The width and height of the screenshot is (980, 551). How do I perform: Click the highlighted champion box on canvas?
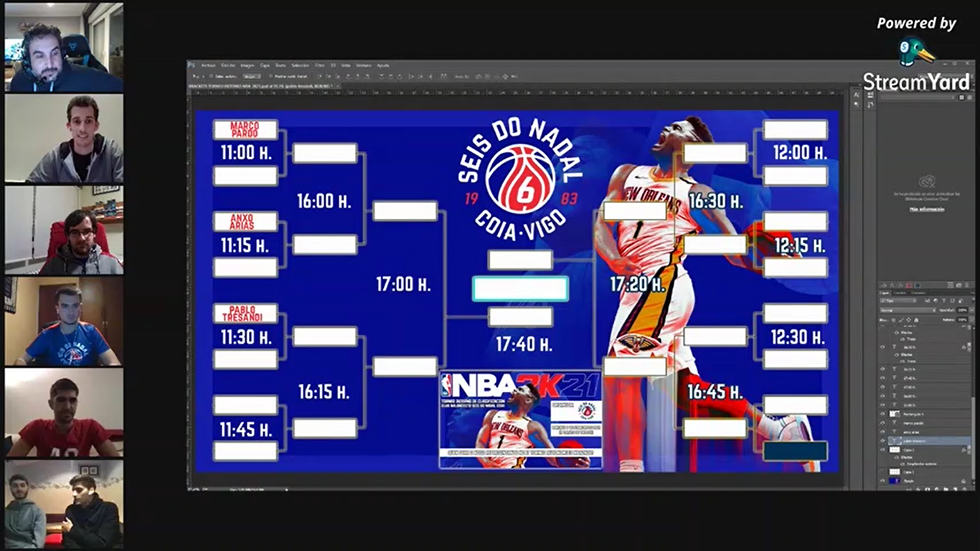[520, 288]
